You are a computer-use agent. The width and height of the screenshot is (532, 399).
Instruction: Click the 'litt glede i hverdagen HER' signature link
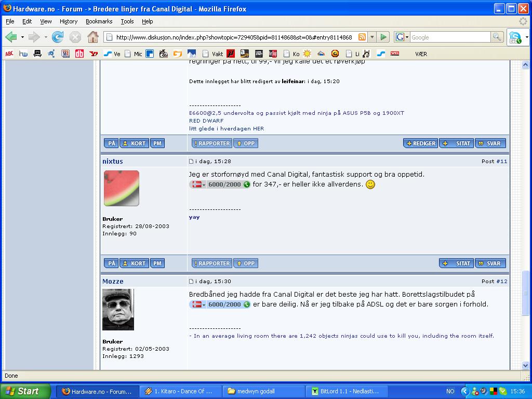coord(227,129)
